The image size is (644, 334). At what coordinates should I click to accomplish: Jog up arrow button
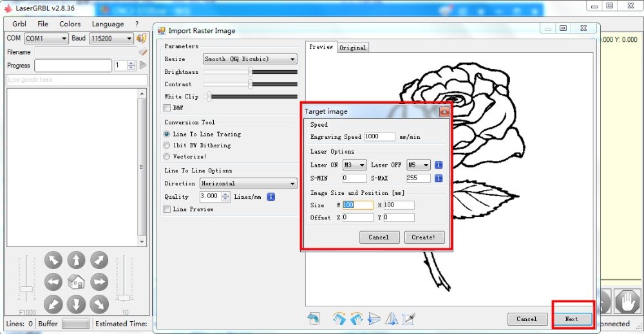coord(76,260)
